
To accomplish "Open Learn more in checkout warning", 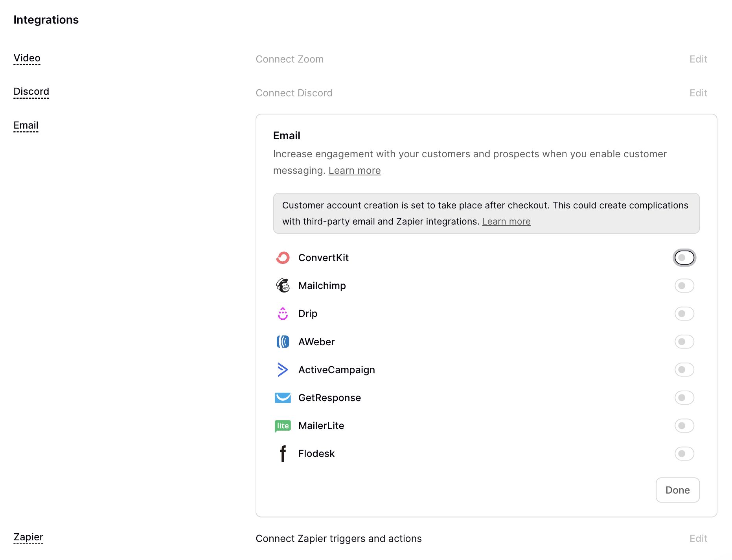I will pos(506,221).
